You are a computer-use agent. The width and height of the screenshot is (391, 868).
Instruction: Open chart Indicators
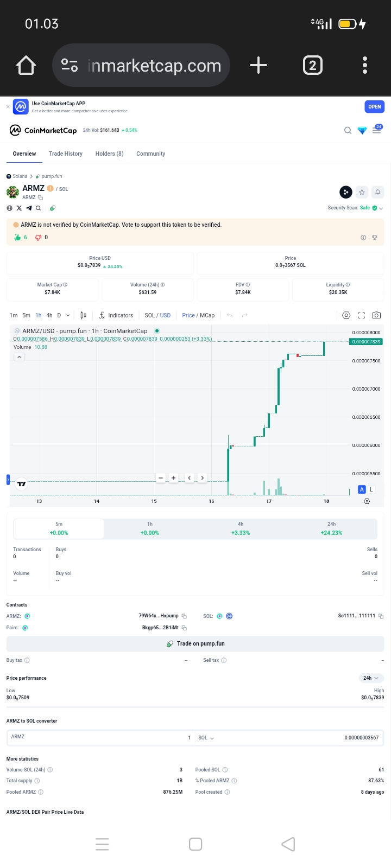coord(116,315)
